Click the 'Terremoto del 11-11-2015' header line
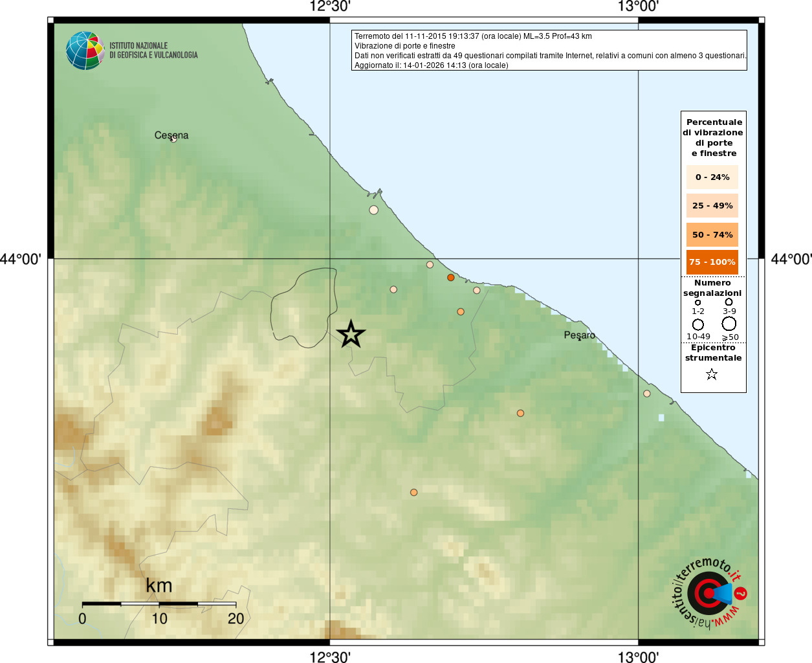The height and width of the screenshot is (663, 812). pos(473,36)
